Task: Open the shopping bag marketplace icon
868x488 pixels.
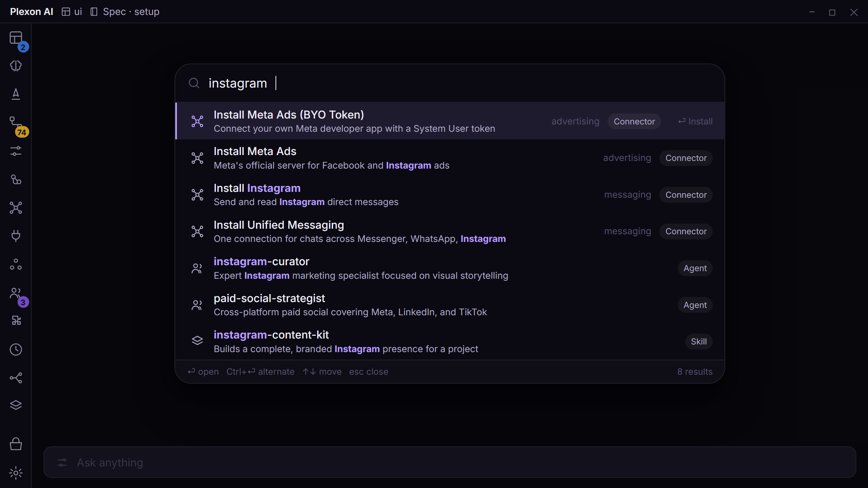Action: (16, 444)
